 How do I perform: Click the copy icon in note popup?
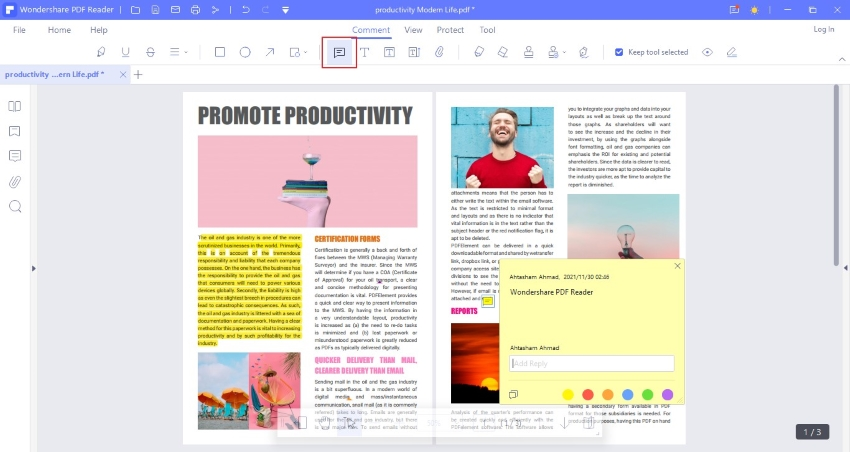[x=513, y=395]
